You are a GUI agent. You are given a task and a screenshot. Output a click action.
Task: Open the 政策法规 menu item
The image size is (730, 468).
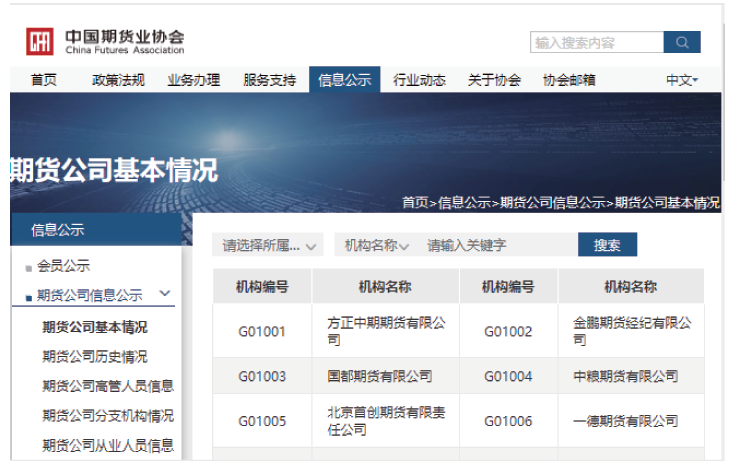coord(118,80)
